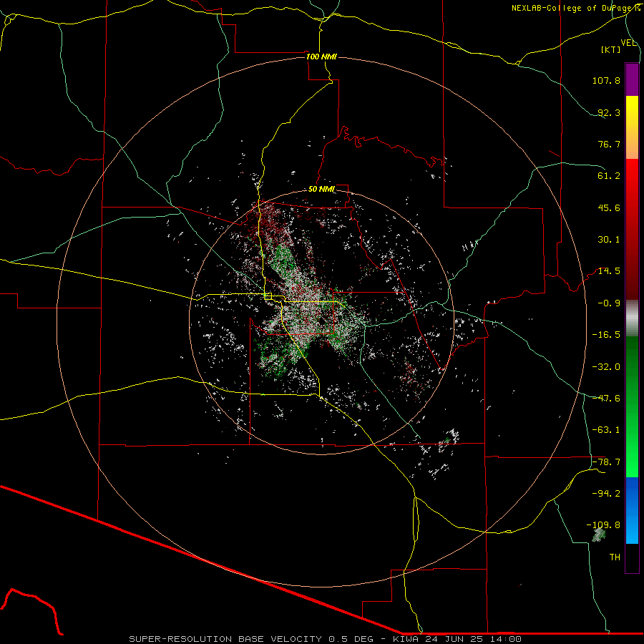
Task: Click the blue segment of the color bar
Action: pos(632,510)
